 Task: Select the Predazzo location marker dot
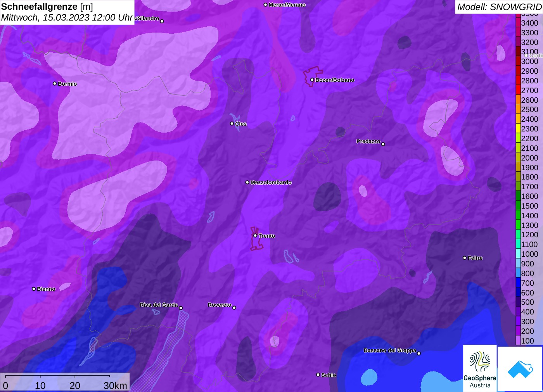tap(383, 144)
